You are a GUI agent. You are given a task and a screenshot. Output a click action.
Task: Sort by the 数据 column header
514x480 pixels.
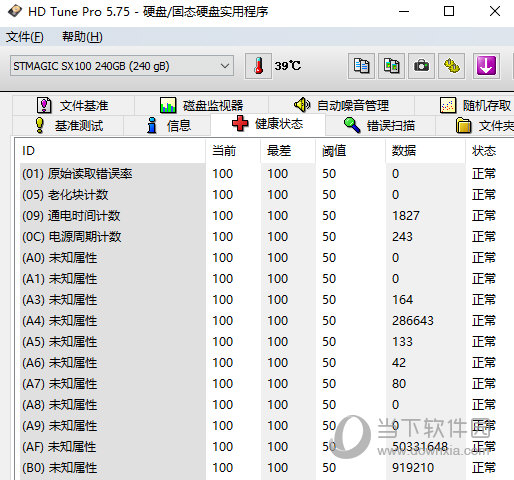[425, 151]
